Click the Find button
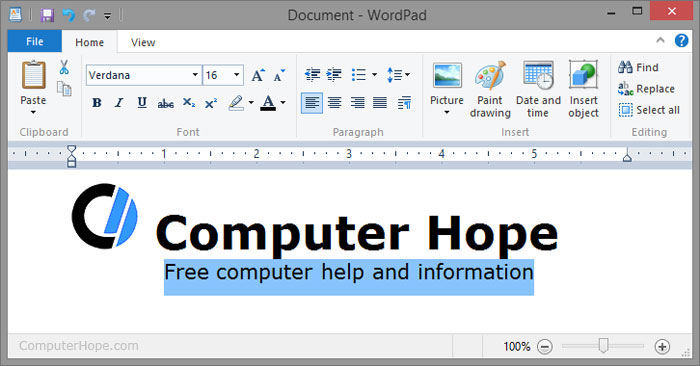Image resolution: width=700 pixels, height=366 pixels. [x=638, y=67]
